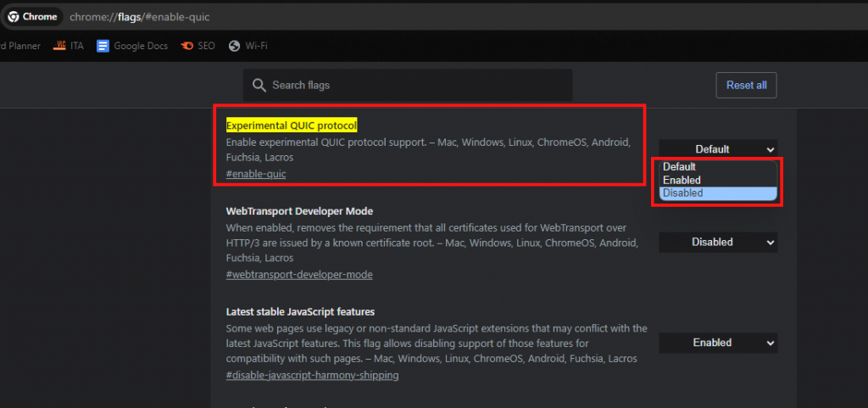Screen dimensions: 868x408
Task: Open the Latest stable JavaScript features dropdown
Action: (718, 343)
